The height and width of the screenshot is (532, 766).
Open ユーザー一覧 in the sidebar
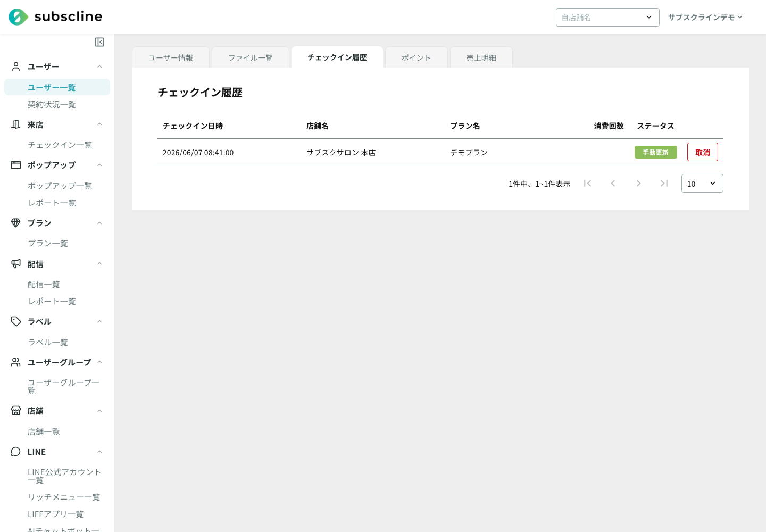click(x=57, y=87)
